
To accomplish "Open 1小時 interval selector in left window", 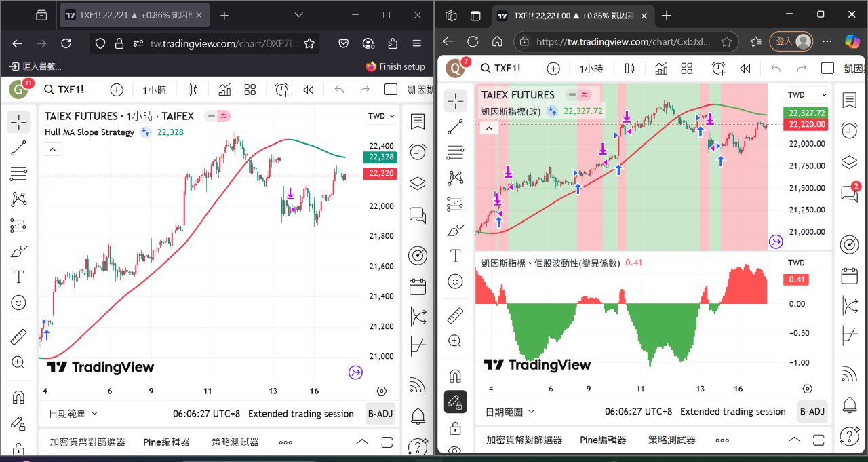I will (154, 90).
